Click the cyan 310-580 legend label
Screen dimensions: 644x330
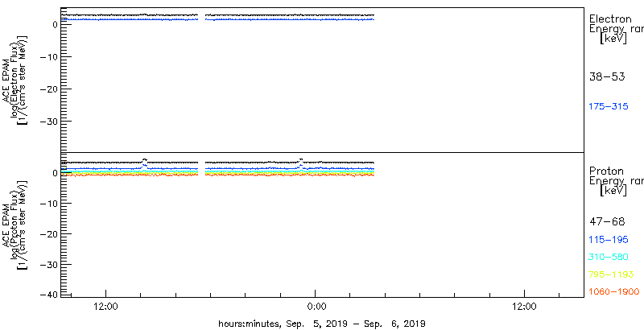pos(609,257)
